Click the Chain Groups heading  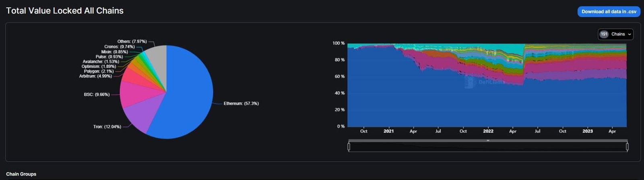[21, 174]
